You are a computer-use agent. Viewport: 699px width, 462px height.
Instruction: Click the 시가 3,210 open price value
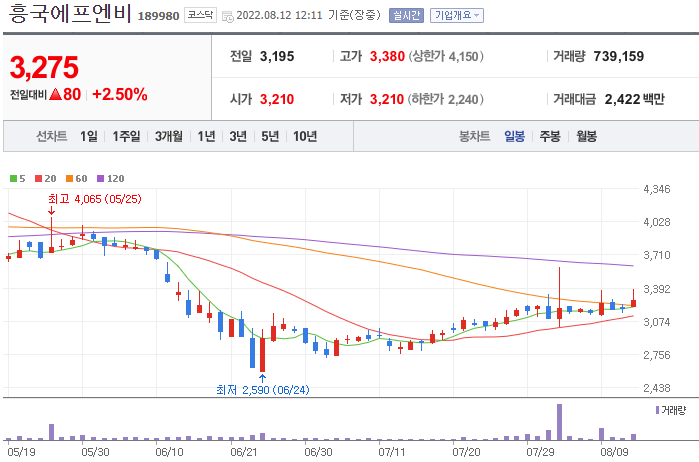(277, 99)
